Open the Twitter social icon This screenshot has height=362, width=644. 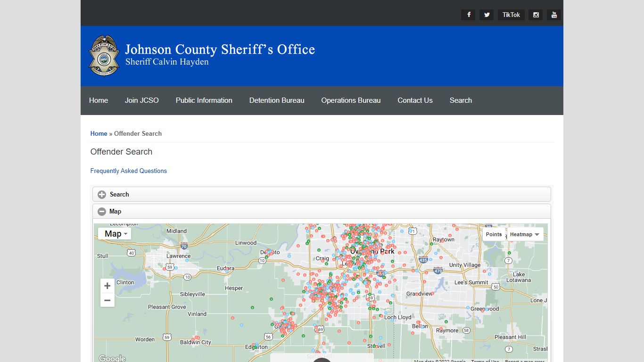point(487,15)
